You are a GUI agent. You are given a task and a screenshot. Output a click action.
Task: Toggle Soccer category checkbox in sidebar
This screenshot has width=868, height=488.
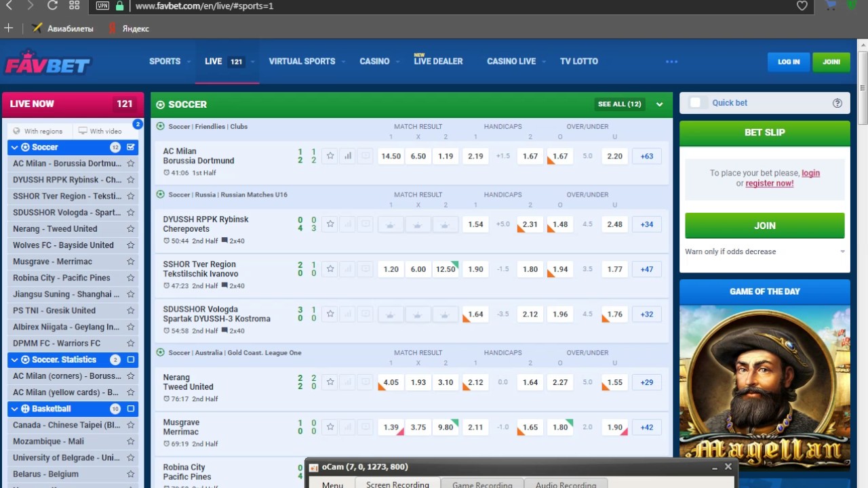131,147
